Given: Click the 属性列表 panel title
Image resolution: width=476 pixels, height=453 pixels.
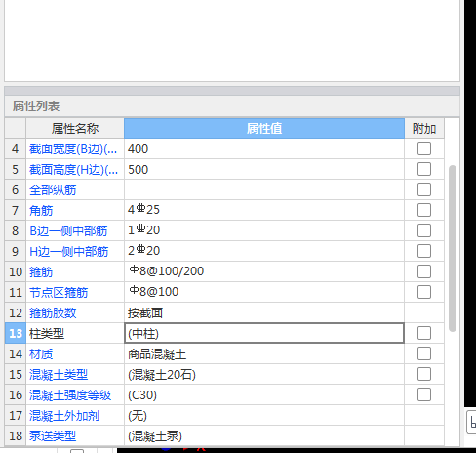Looking at the screenshot, I should [x=36, y=106].
